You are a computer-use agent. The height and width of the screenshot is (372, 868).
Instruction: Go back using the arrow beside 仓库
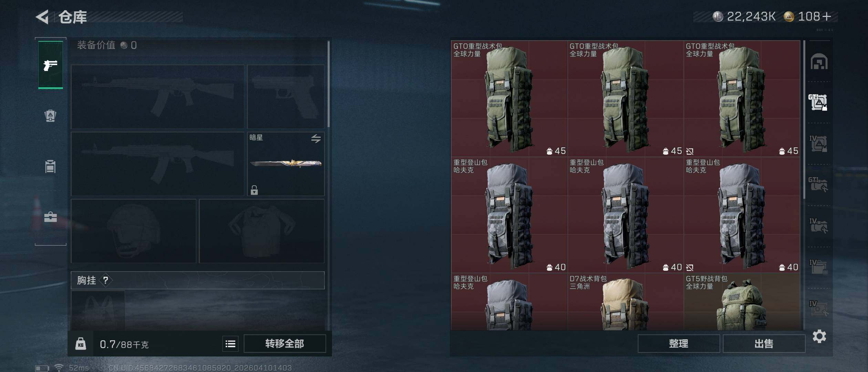coord(42,17)
